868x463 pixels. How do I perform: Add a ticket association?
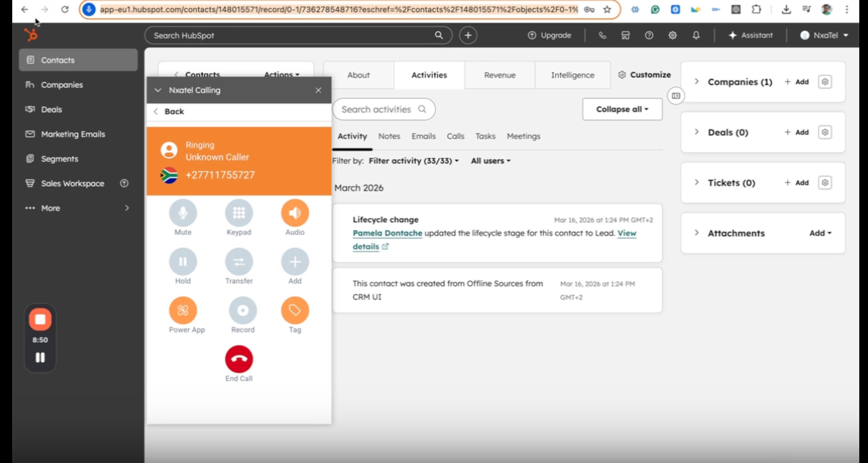click(797, 183)
